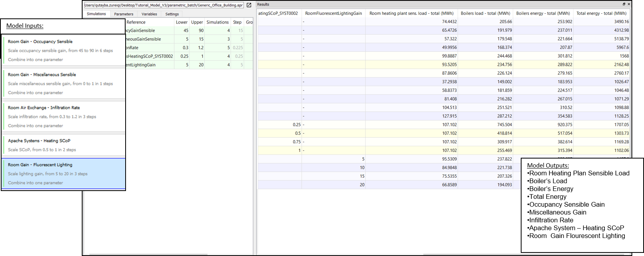Click the Boilers load - total (MWh) header
The height and width of the screenshot is (256, 644).
pyautogui.click(x=485, y=13)
